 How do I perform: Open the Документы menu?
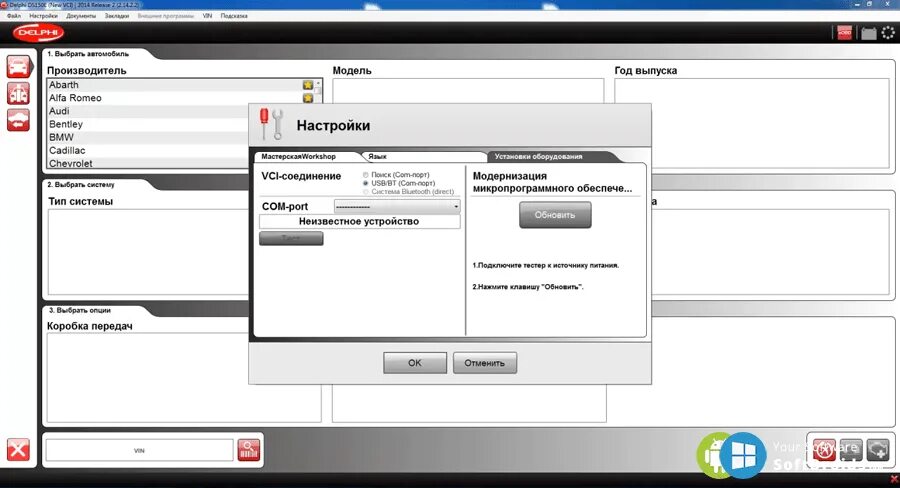click(81, 16)
